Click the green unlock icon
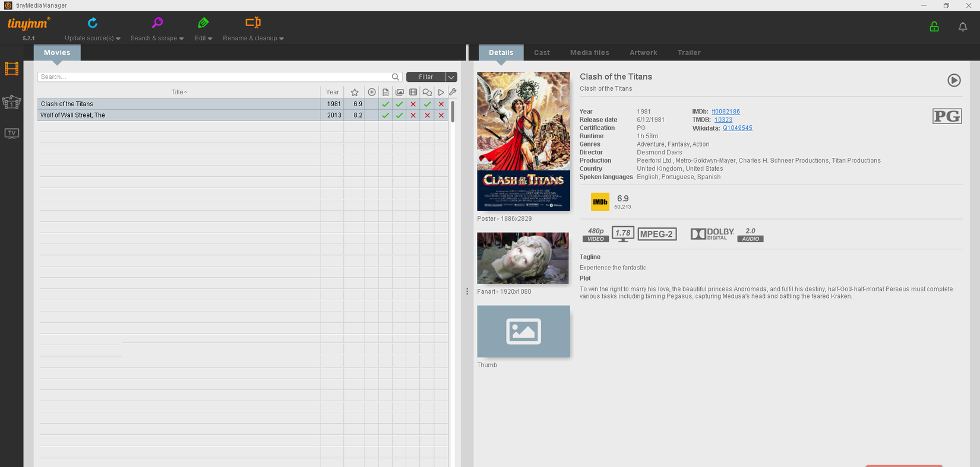This screenshot has height=467, width=980. (934, 27)
